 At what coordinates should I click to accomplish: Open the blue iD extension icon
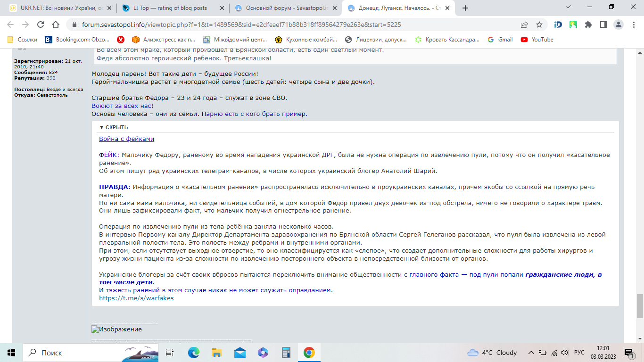558,25
